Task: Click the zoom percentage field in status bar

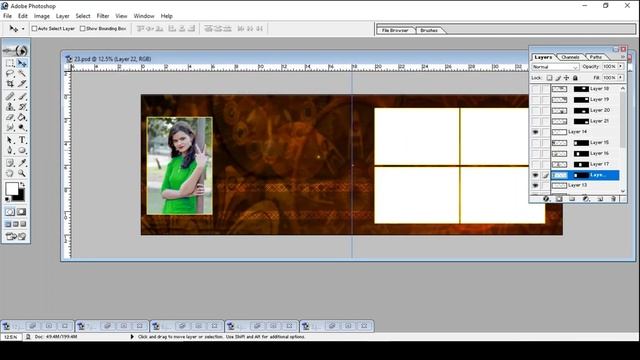Action: pos(11,337)
